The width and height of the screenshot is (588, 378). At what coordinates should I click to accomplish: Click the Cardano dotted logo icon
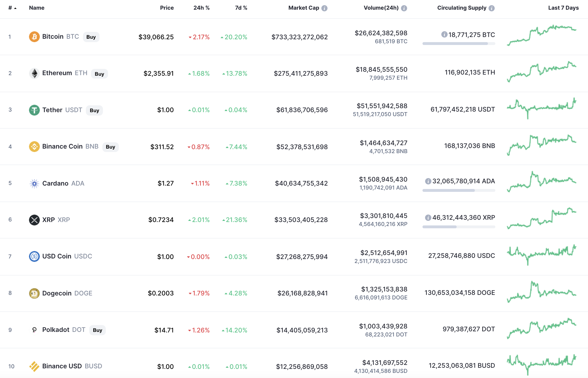click(x=34, y=184)
